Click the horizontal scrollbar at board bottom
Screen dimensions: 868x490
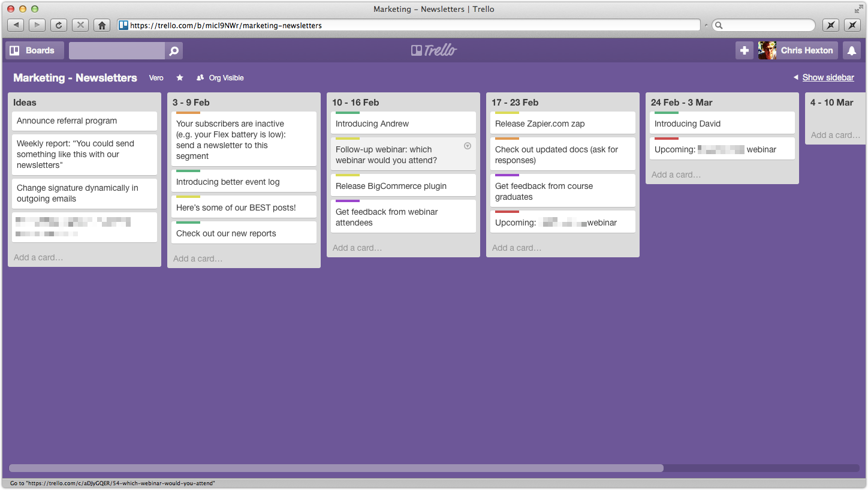pos(336,468)
